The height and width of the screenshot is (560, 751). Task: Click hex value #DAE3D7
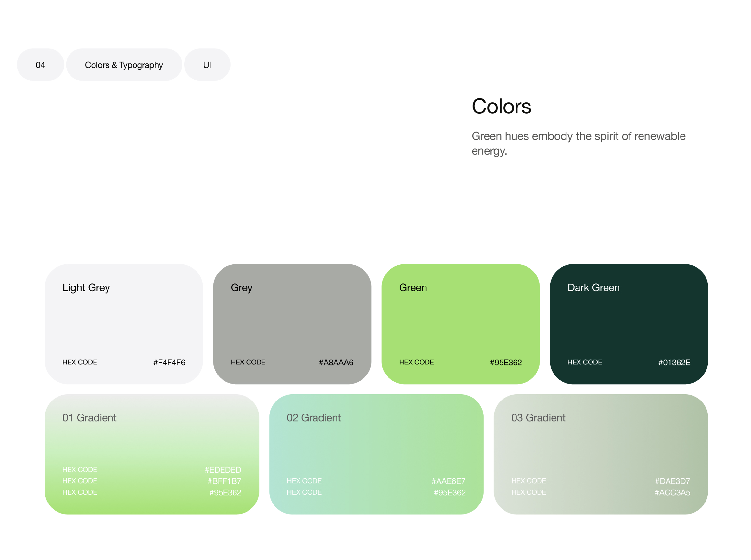pyautogui.click(x=672, y=481)
